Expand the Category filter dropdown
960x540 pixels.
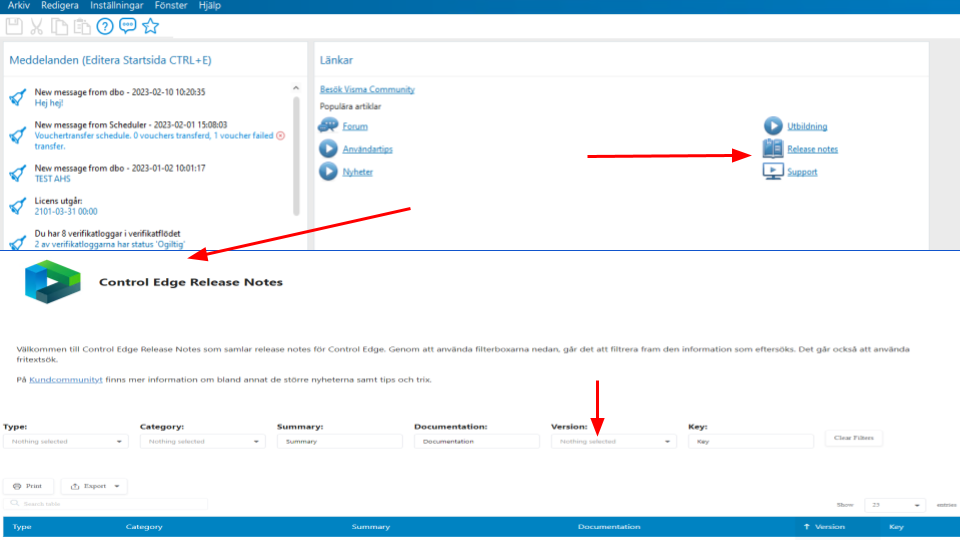[x=203, y=441]
